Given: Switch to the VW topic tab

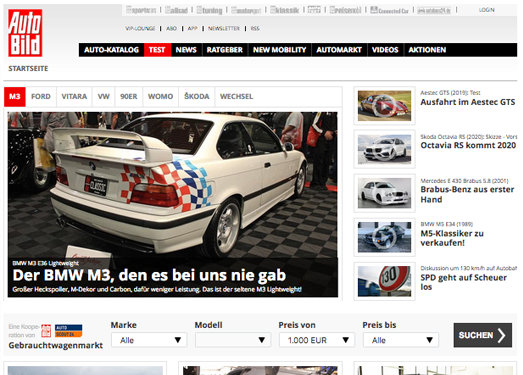Looking at the screenshot, I should coord(103,96).
